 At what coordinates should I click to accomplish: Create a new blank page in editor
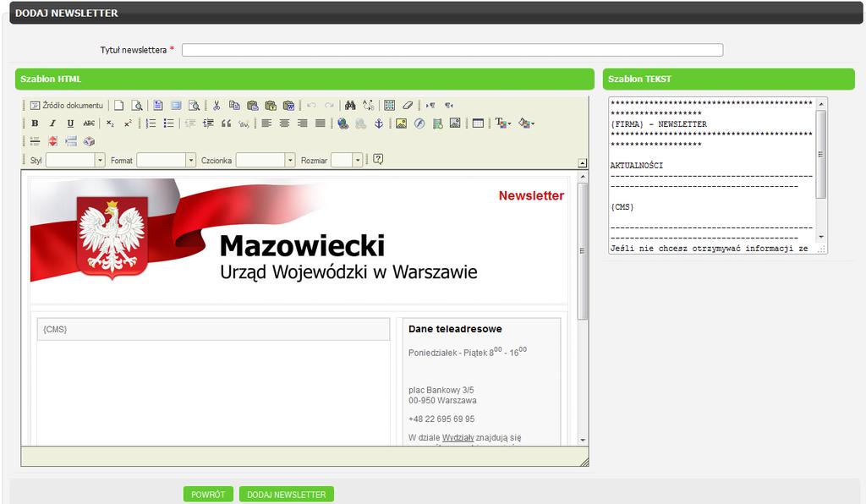tap(118, 106)
